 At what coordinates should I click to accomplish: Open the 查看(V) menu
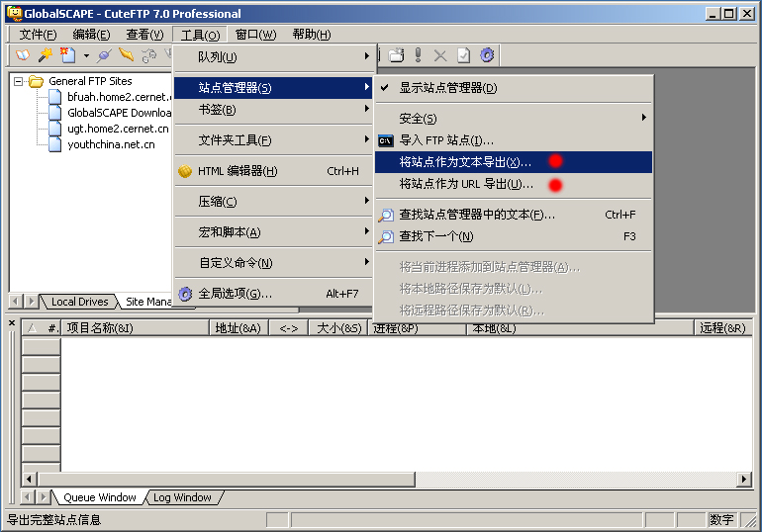pyautogui.click(x=144, y=35)
